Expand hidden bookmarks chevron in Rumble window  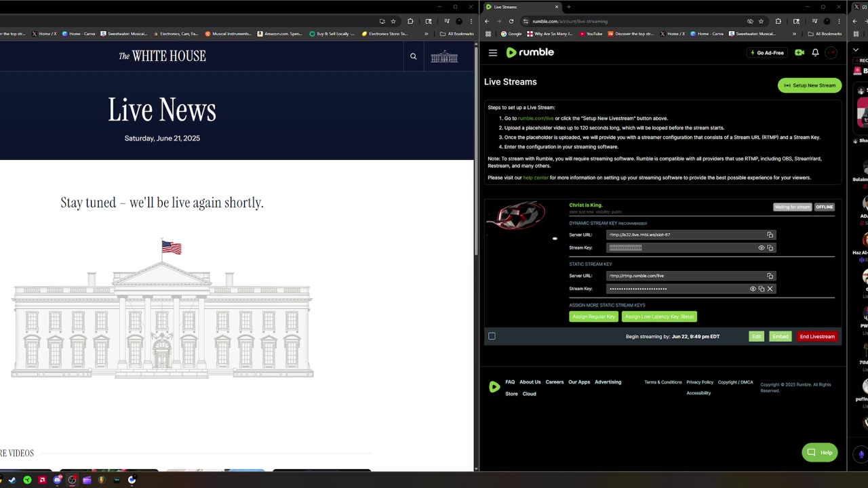[794, 33]
